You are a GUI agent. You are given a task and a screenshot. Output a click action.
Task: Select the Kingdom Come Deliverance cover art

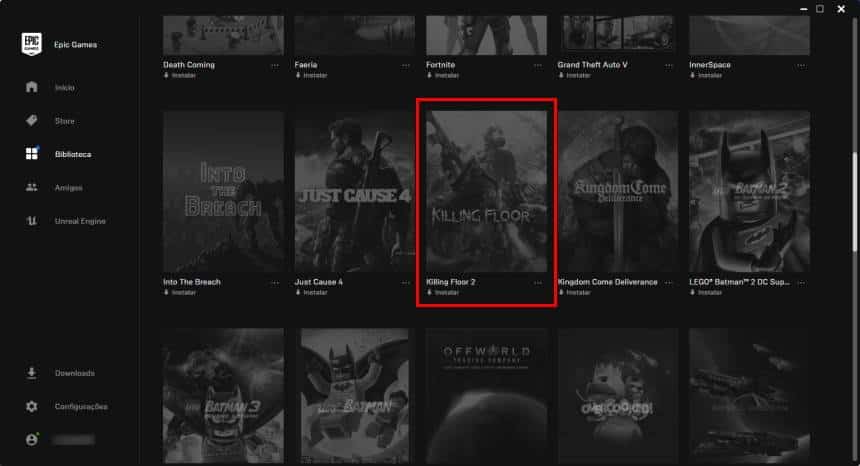click(x=618, y=191)
